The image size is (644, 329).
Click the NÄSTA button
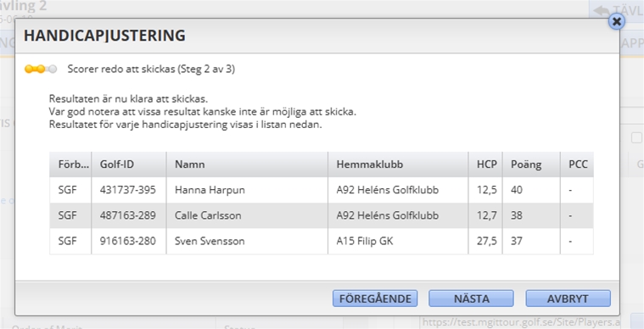pyautogui.click(x=471, y=298)
